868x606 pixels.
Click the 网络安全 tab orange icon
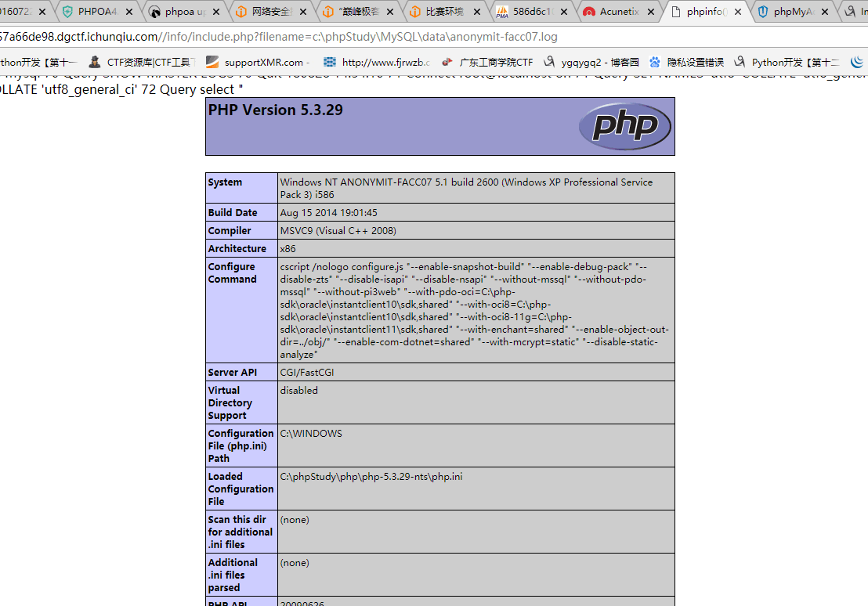tap(241, 12)
